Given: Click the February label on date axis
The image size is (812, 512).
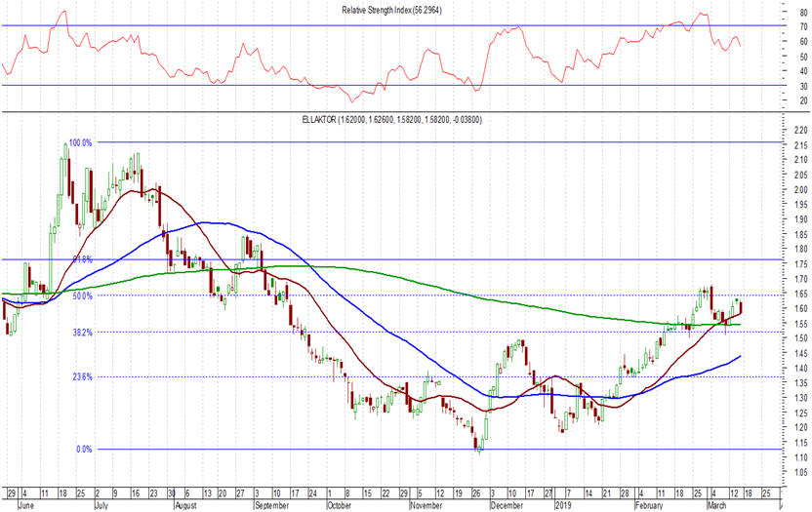Looking at the screenshot, I should (649, 506).
